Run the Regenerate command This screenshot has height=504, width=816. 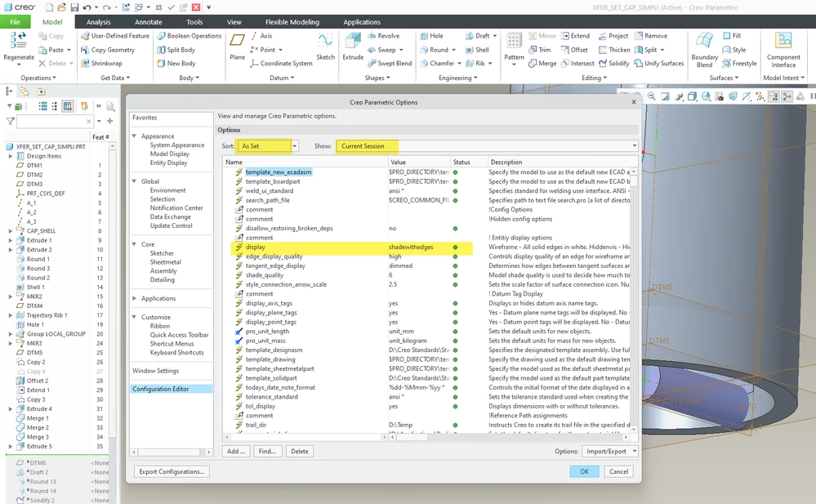click(x=19, y=50)
